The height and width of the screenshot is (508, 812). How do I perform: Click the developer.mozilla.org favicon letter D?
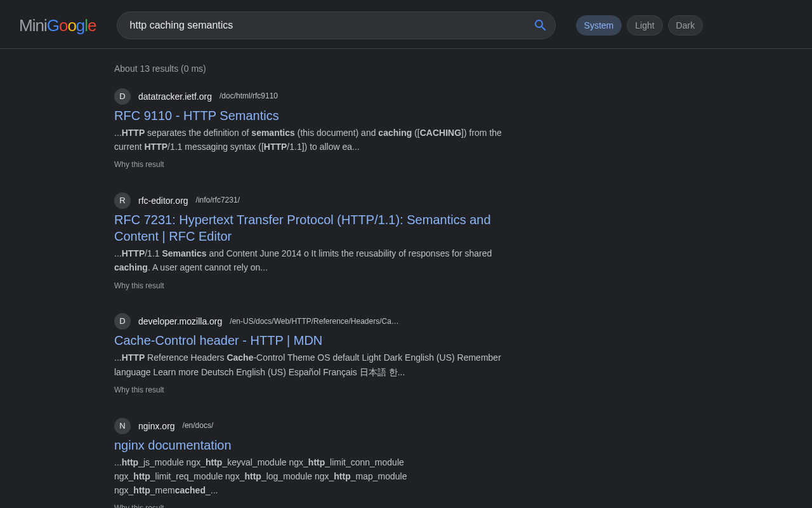tap(122, 321)
